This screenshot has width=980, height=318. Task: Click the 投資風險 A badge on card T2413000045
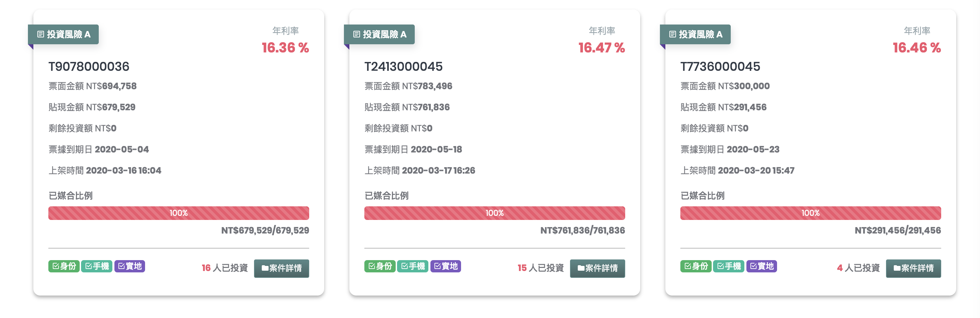[379, 34]
